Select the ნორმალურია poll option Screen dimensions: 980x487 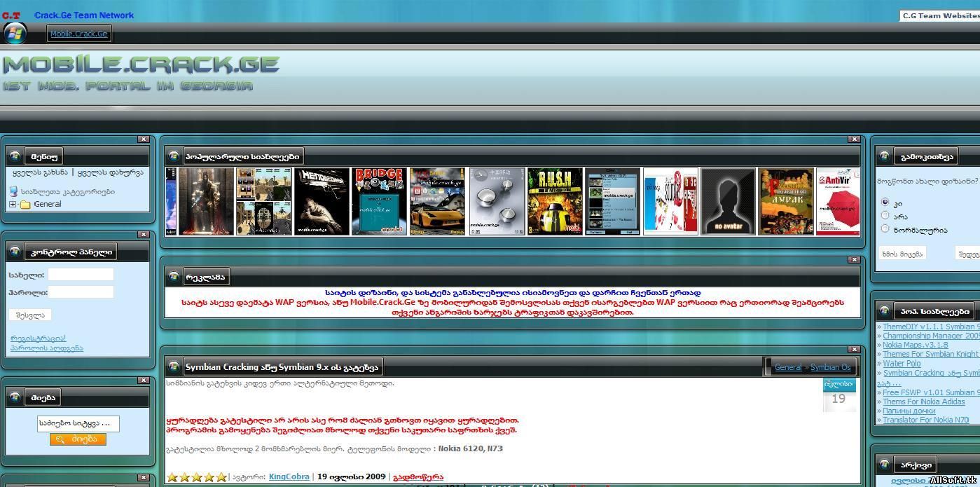pyautogui.click(x=885, y=228)
